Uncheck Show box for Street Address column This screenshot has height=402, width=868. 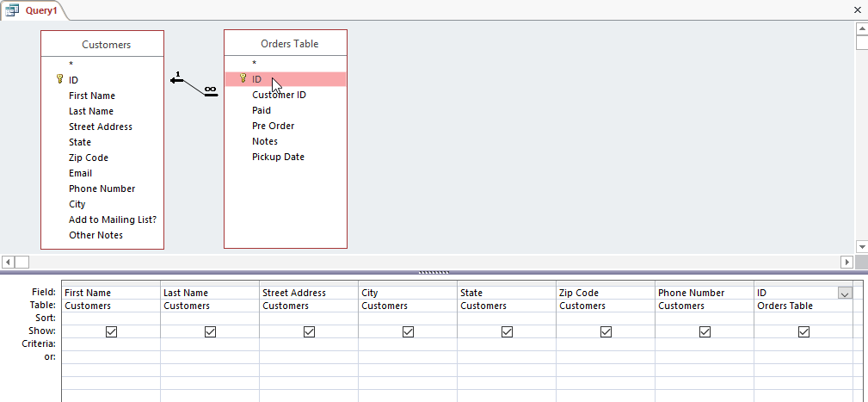[x=309, y=331]
